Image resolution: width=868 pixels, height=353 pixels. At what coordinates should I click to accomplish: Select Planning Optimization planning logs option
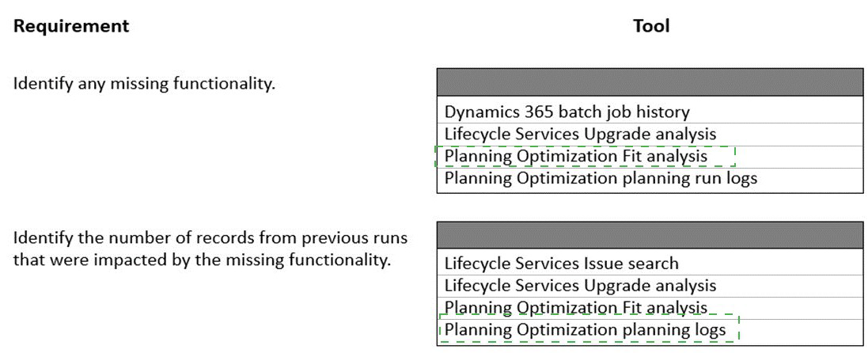(585, 329)
